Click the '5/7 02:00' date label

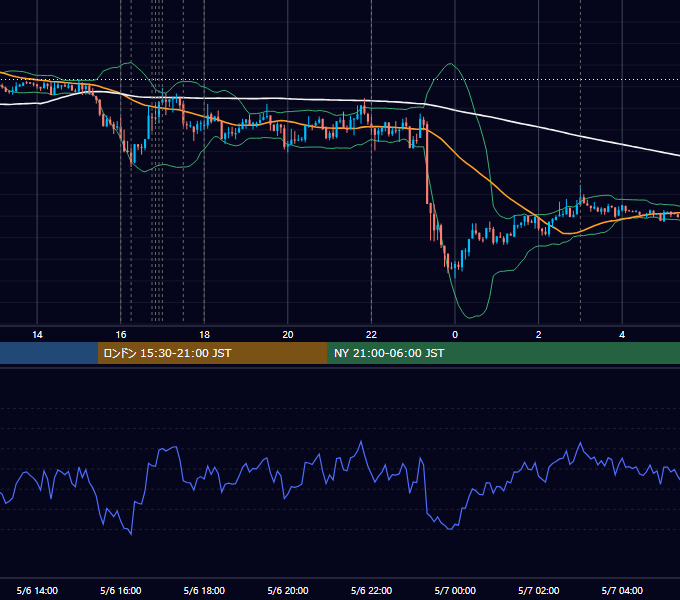[x=539, y=590]
